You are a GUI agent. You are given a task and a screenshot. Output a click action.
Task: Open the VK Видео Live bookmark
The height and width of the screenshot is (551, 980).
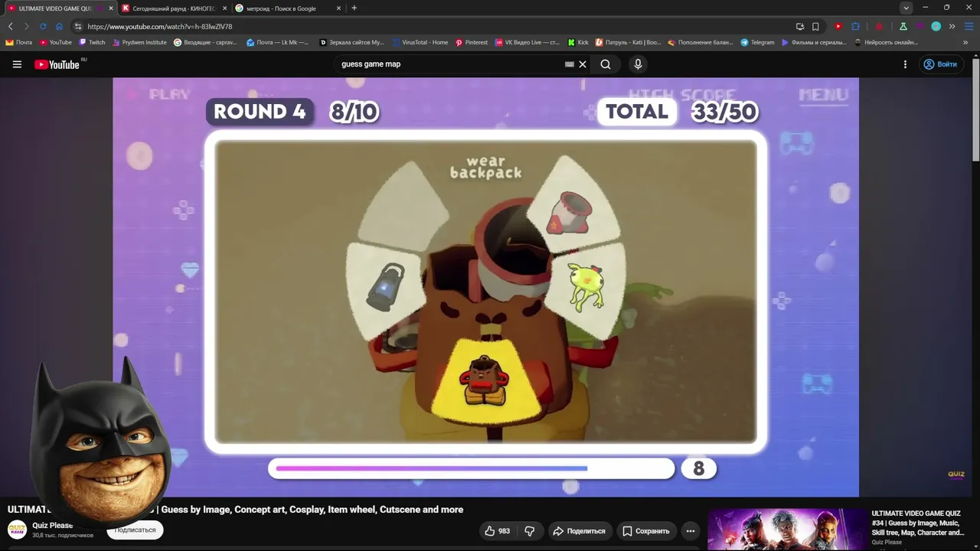pyautogui.click(x=528, y=43)
